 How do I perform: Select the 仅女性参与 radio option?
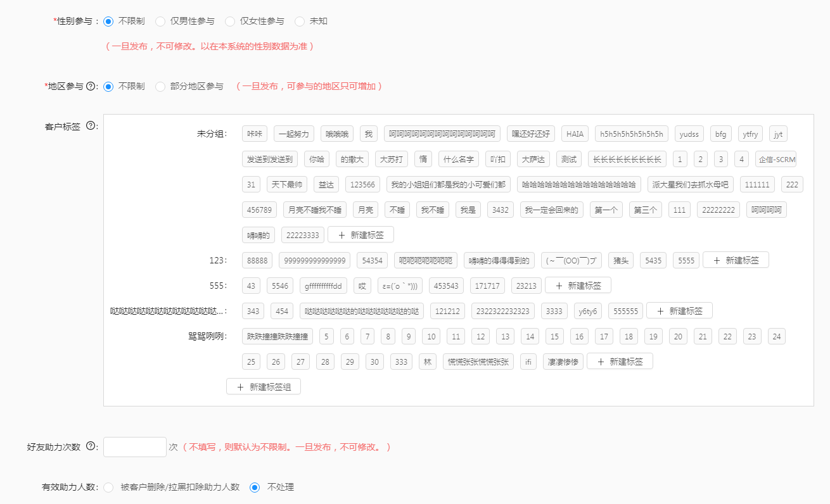[230, 22]
